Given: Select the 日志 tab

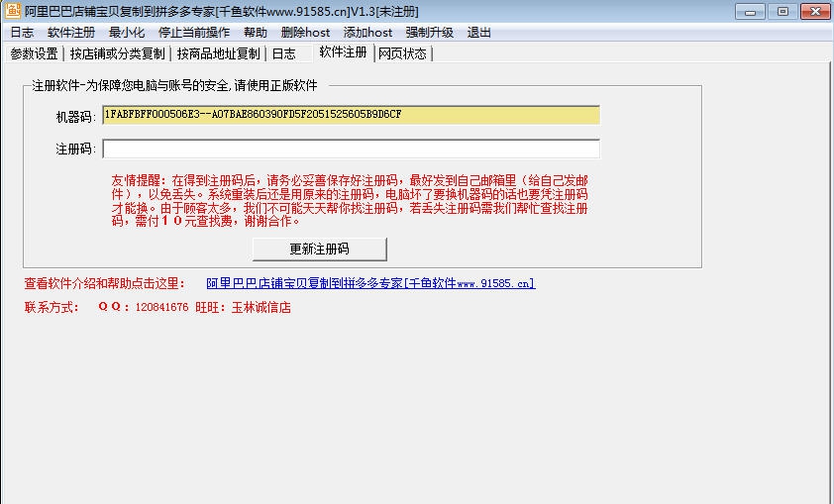Looking at the screenshot, I should (x=283, y=53).
